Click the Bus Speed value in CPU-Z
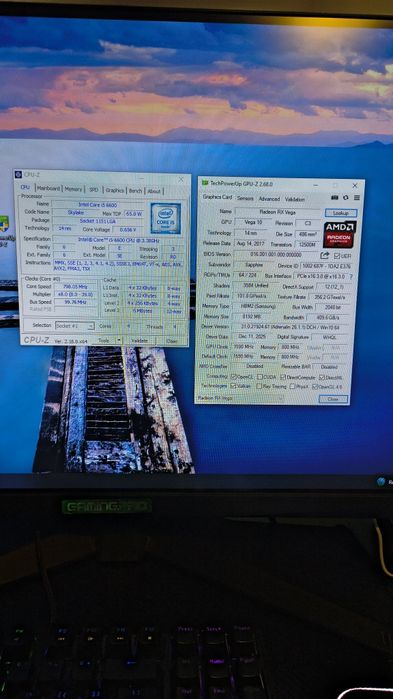This screenshot has height=699, width=393. [x=75, y=302]
